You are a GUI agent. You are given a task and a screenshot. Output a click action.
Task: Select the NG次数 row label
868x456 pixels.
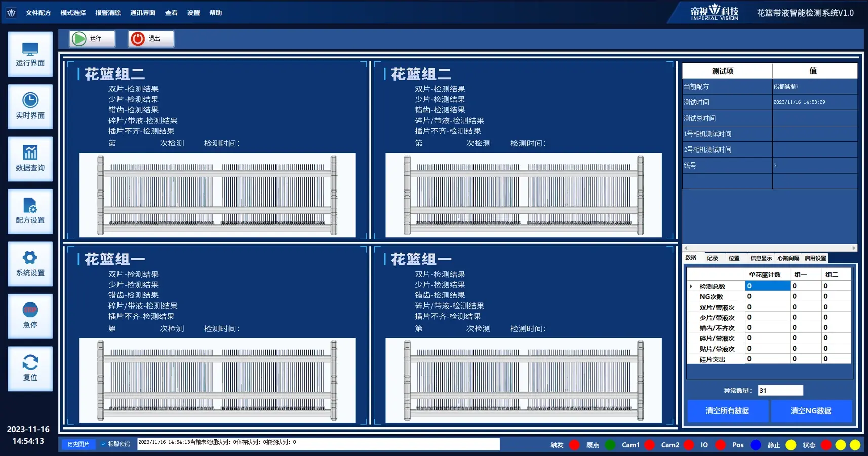712,297
